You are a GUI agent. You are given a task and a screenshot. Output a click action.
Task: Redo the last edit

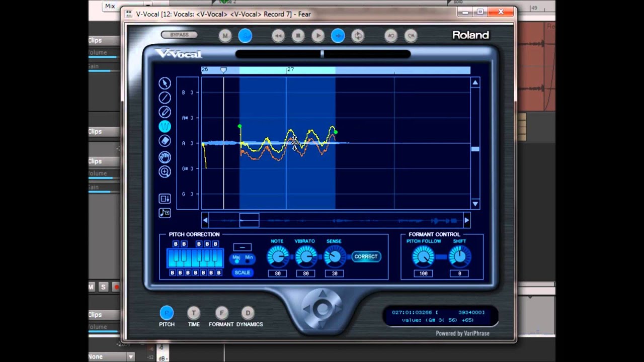411,36
